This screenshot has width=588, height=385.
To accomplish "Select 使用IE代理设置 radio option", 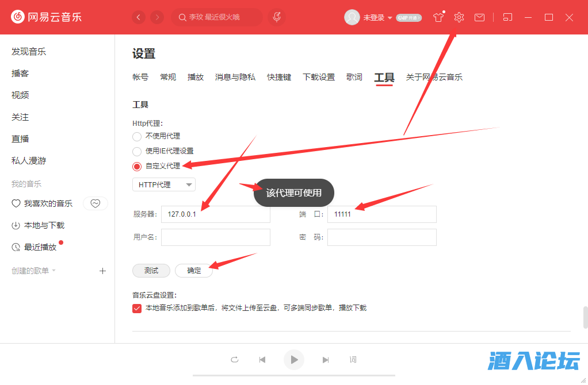I will (137, 151).
